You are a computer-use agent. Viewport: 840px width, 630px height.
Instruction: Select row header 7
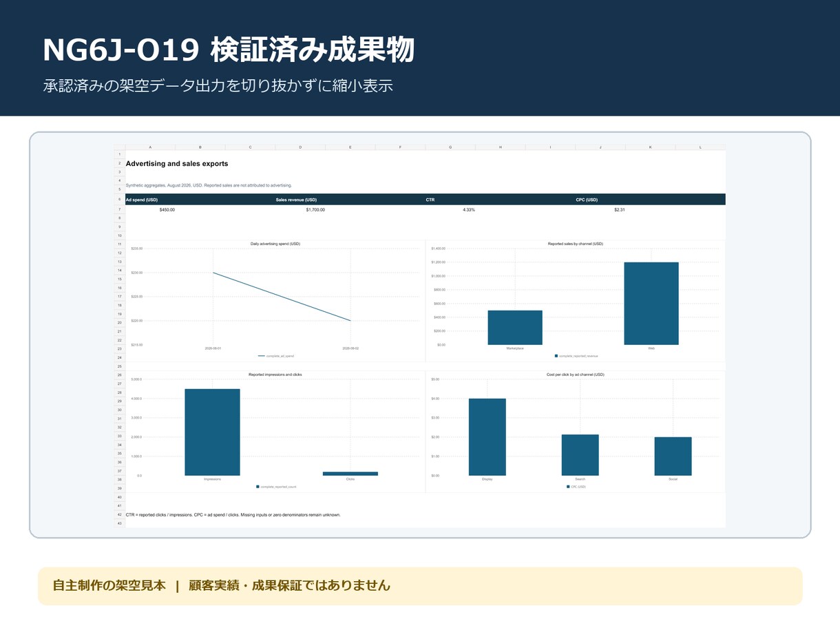(x=119, y=209)
